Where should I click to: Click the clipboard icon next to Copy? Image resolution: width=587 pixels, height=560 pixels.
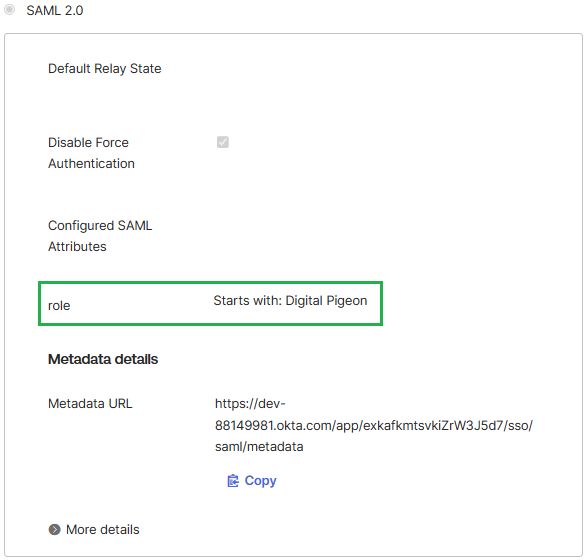click(x=233, y=481)
